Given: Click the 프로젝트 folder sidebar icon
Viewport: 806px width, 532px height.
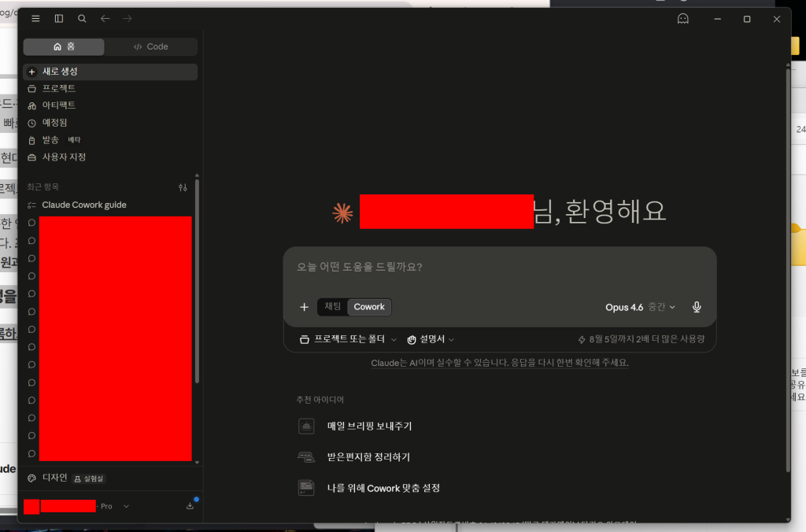Looking at the screenshot, I should point(31,88).
